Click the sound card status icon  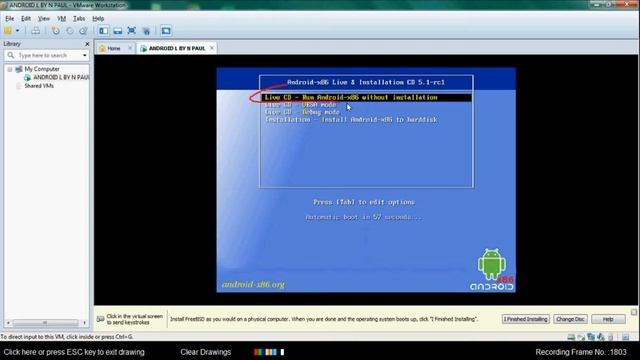(601, 337)
